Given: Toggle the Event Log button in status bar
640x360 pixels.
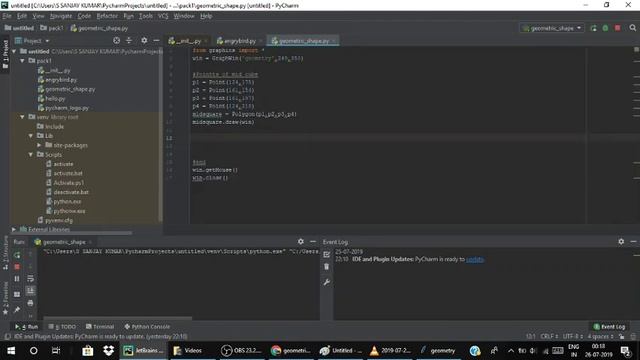Looking at the screenshot, I should [x=609, y=327].
